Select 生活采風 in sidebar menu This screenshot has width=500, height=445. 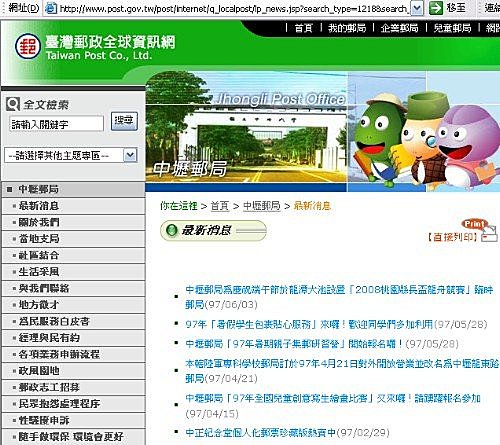tap(73, 272)
